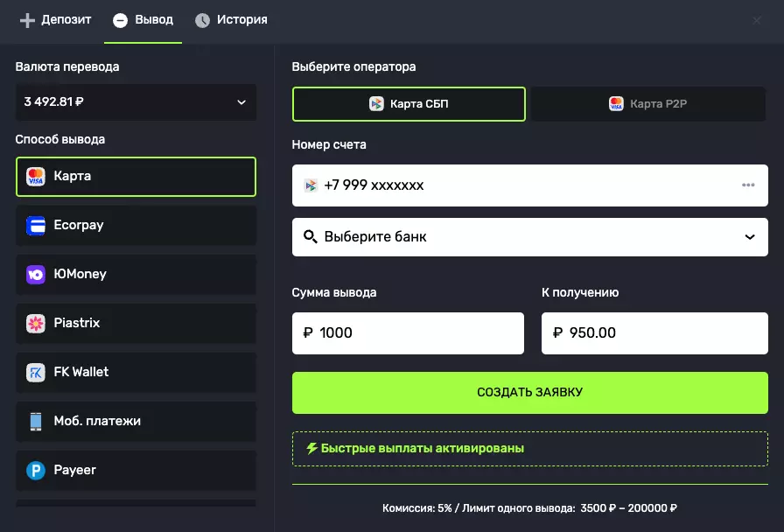The image size is (784, 532).
Task: Select the Карта withdrawal method
Action: pos(136,177)
